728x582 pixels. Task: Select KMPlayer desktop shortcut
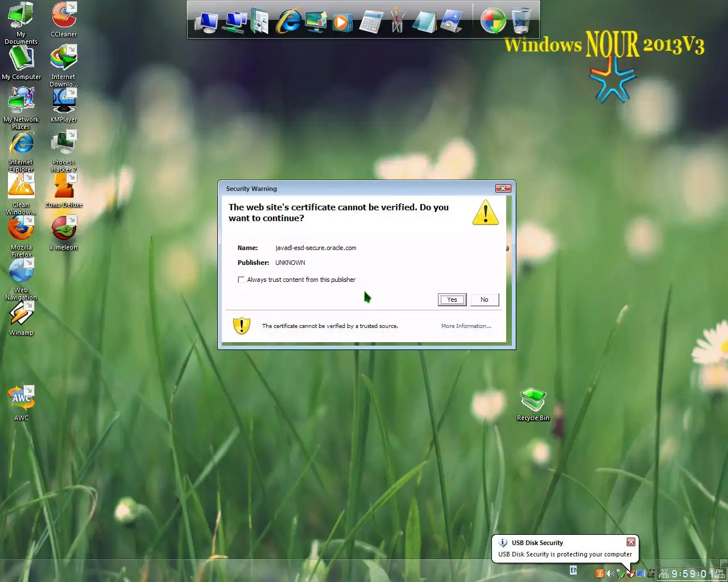tap(64, 105)
